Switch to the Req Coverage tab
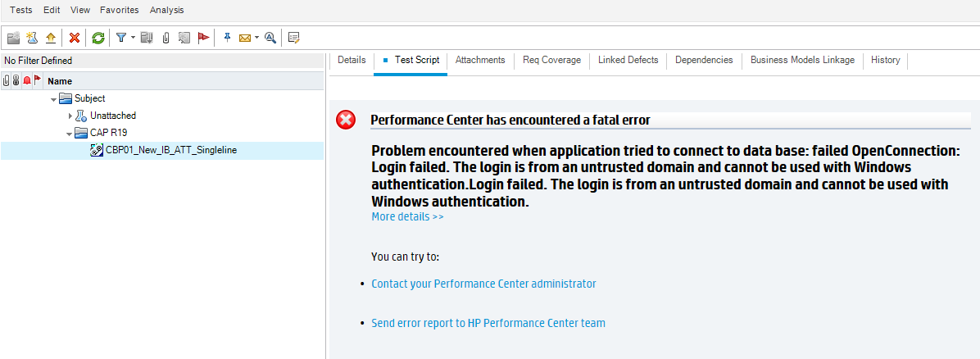 pos(552,60)
